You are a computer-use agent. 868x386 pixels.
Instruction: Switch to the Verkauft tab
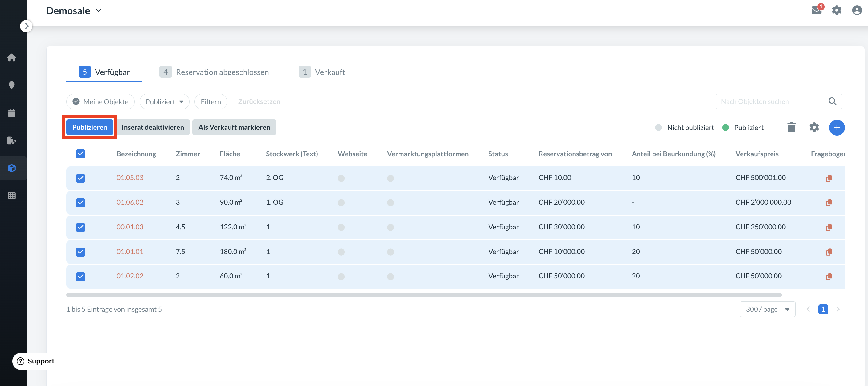[x=322, y=72]
